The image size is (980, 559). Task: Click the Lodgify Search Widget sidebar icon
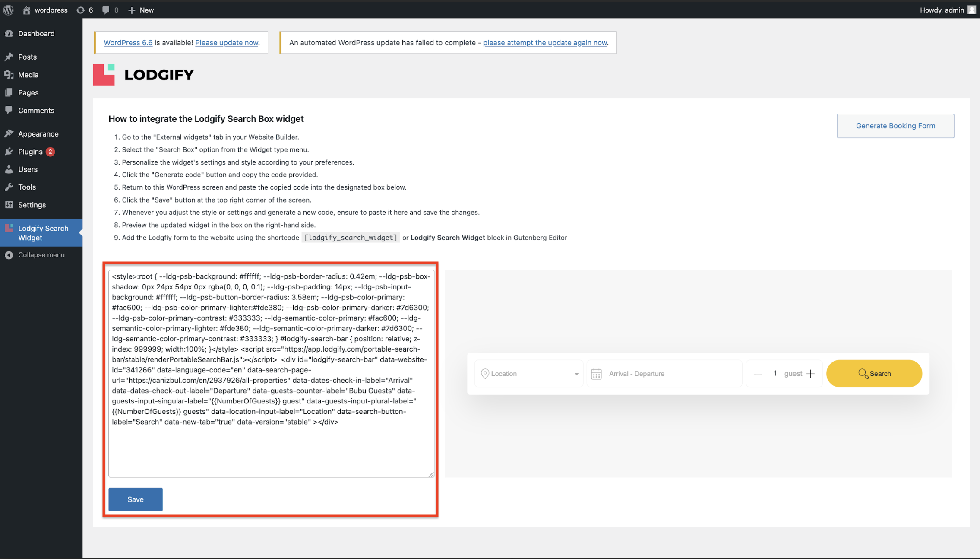coord(9,228)
